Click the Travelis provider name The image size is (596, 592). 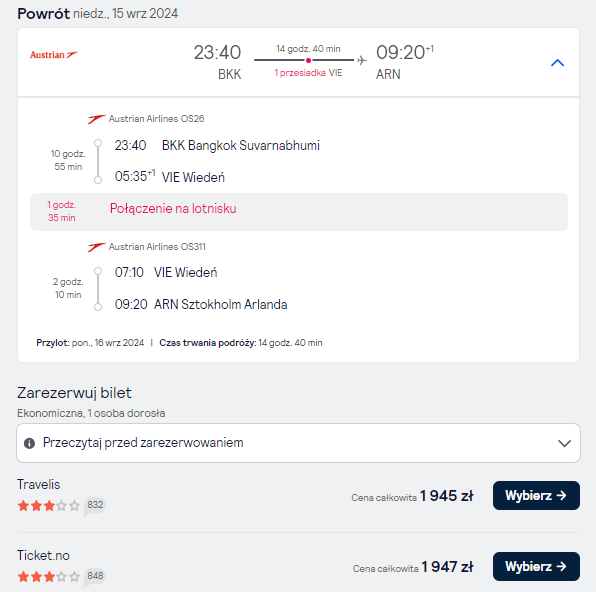click(39, 484)
